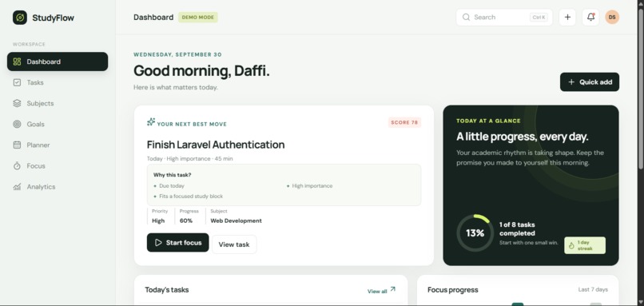Navigate to Goals page
The width and height of the screenshot is (644, 306).
tap(58, 124)
